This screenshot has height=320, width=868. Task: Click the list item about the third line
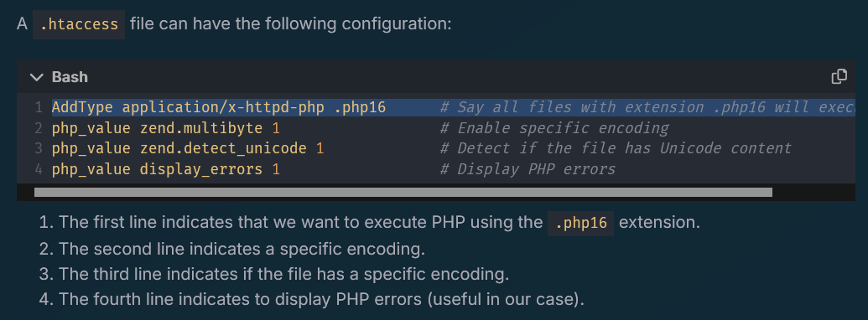(274, 274)
